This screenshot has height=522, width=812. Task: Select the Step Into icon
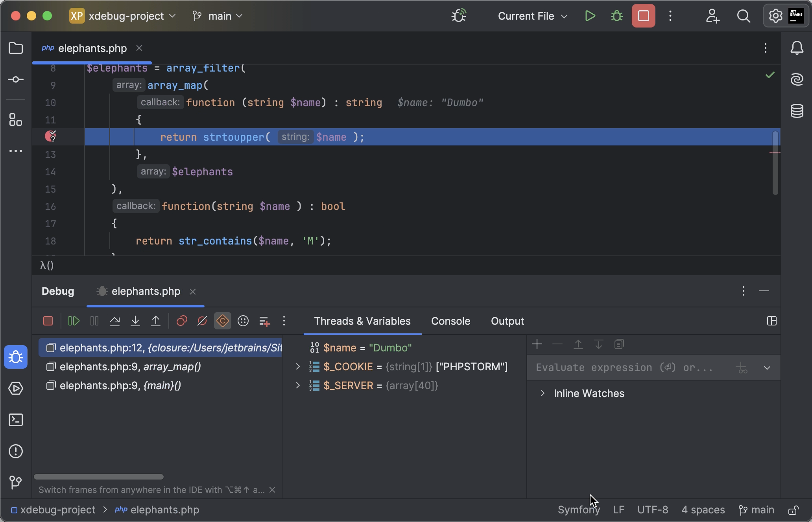(135, 321)
